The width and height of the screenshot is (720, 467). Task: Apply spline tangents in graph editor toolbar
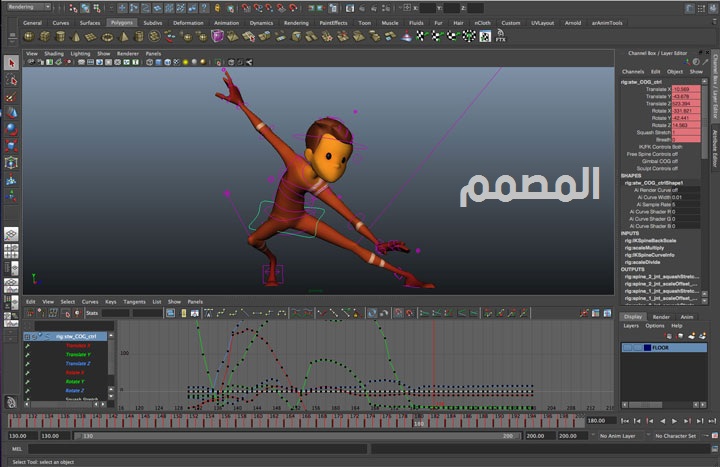point(221,313)
